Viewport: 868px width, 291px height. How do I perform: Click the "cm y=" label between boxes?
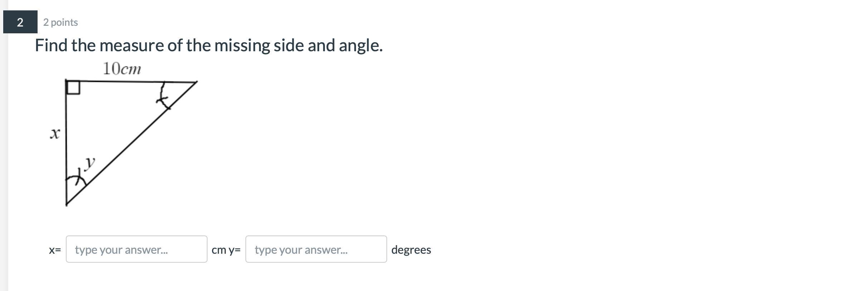coord(226,250)
